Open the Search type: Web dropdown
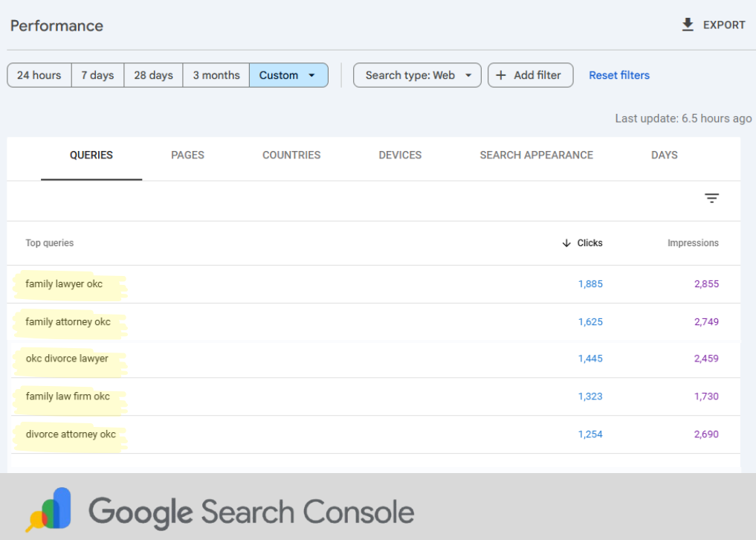The height and width of the screenshot is (540, 756). tap(417, 75)
